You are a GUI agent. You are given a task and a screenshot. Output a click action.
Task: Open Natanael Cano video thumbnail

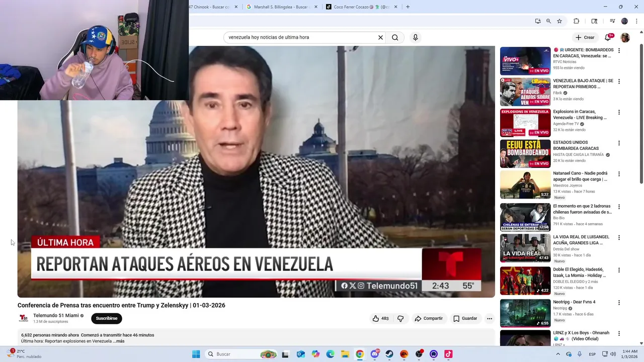(x=525, y=185)
